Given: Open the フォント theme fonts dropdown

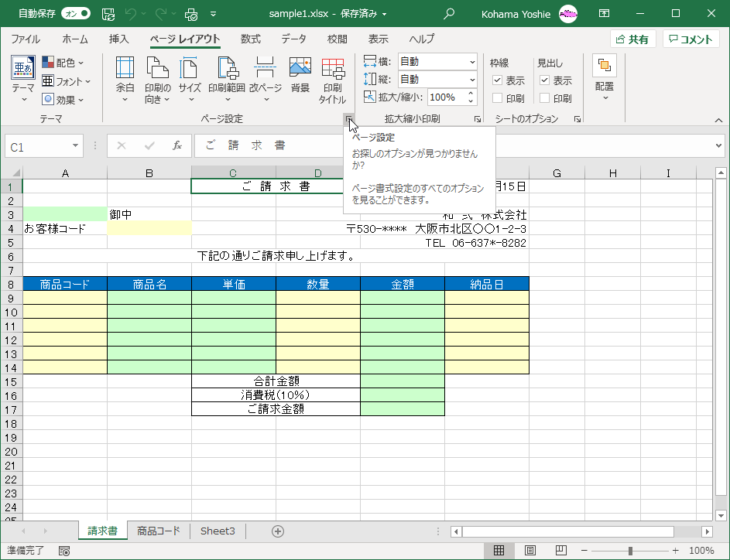Looking at the screenshot, I should [66, 81].
